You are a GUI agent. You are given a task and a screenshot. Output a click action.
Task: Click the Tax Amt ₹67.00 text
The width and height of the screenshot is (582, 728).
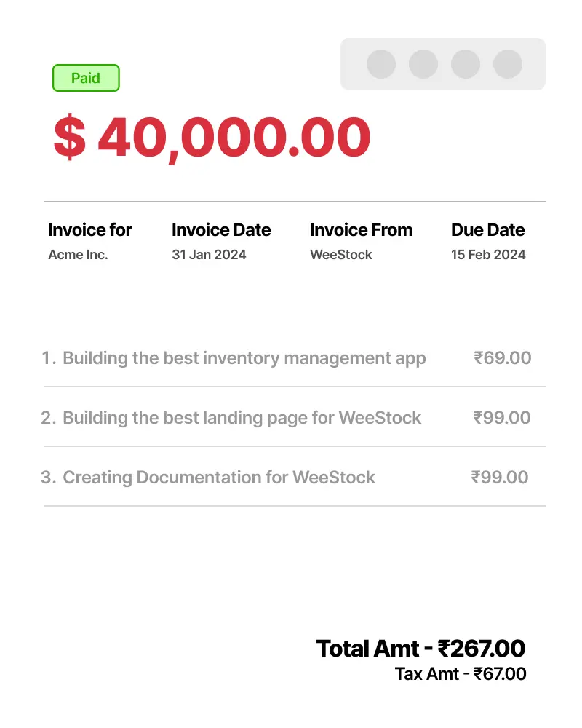pos(461,674)
